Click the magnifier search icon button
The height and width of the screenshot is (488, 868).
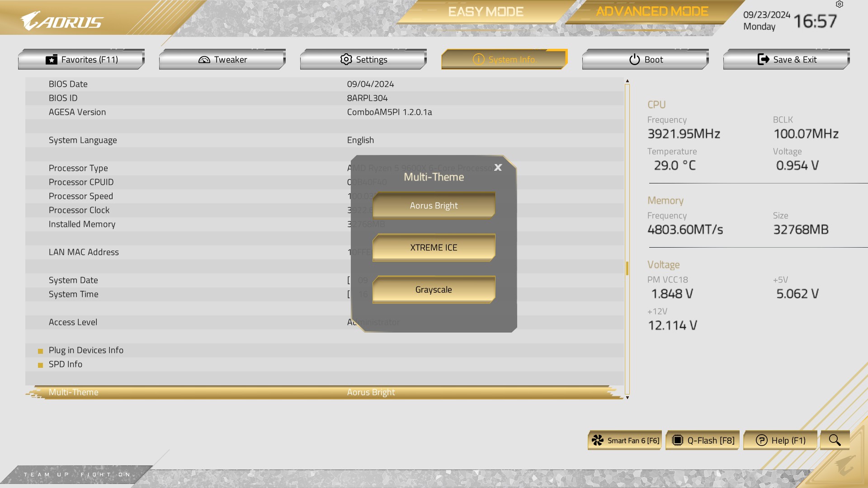835,440
